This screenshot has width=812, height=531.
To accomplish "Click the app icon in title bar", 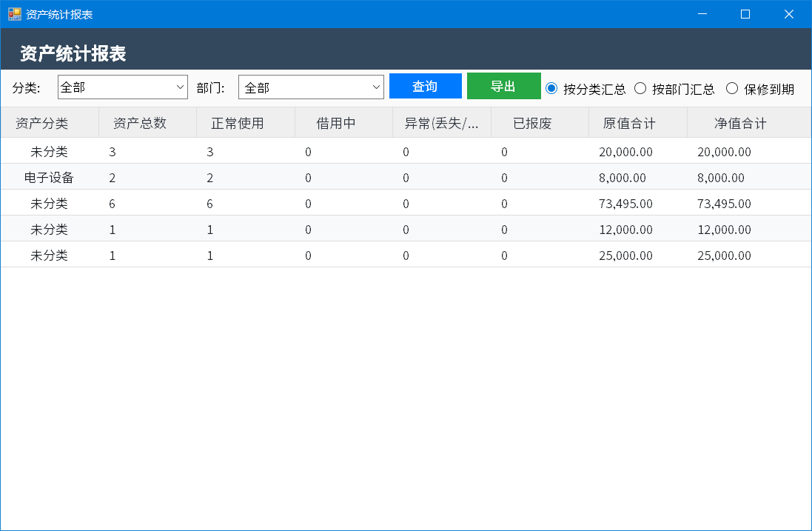I will click(x=15, y=14).
